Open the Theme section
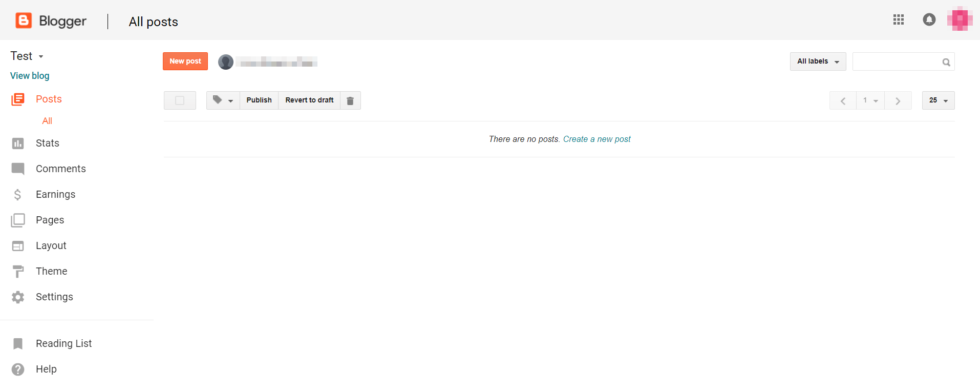 pyautogui.click(x=51, y=271)
